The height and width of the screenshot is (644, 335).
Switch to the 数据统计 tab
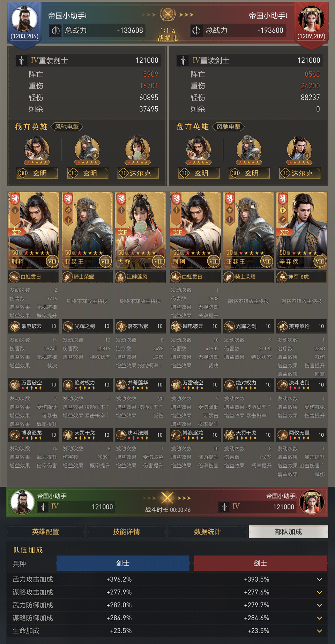[207, 532]
